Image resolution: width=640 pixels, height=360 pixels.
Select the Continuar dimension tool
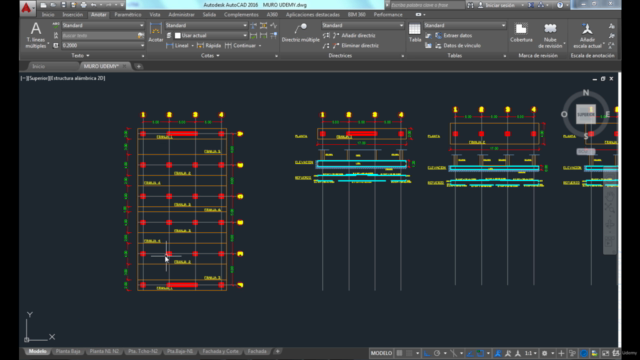coord(240,45)
